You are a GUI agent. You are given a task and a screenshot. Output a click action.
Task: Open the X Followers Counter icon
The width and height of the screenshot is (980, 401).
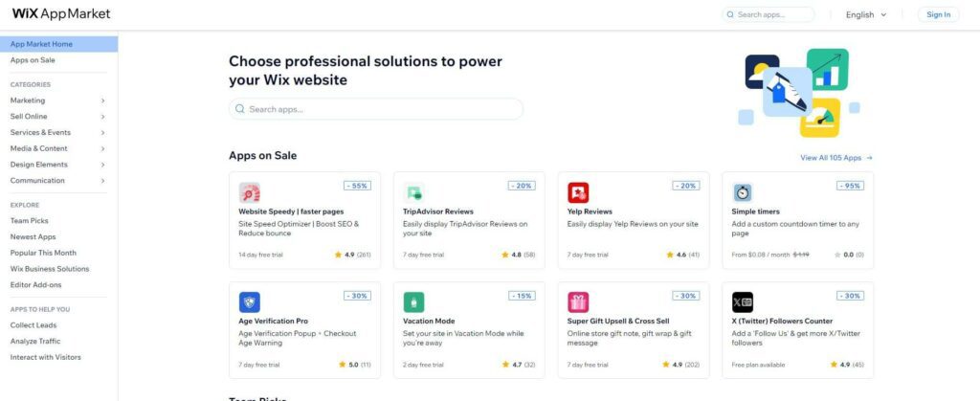[743, 302]
